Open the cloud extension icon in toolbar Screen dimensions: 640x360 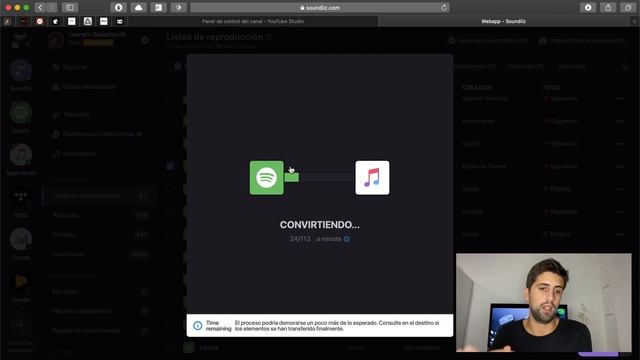(x=138, y=7)
